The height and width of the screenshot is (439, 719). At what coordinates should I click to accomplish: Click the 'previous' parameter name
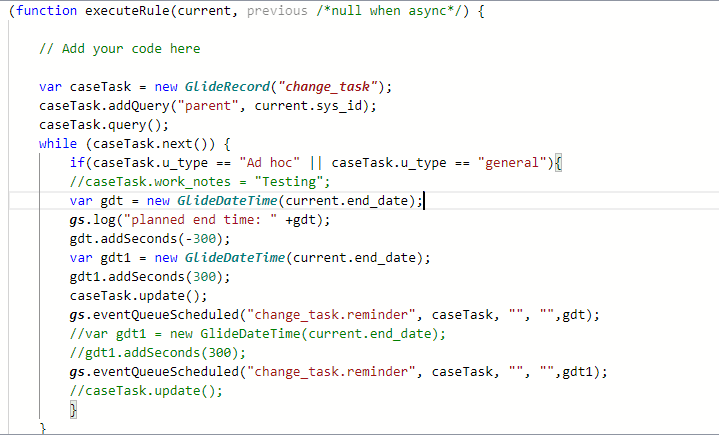click(x=277, y=11)
